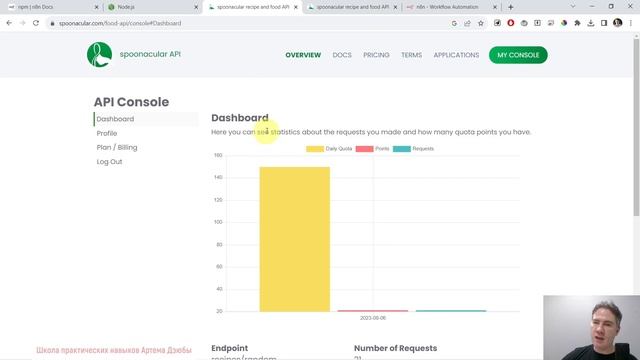Open Plan / Billing in the sidebar
The height and width of the screenshot is (360, 640).
[x=117, y=147]
